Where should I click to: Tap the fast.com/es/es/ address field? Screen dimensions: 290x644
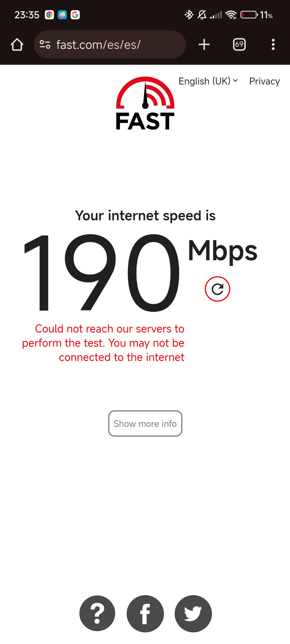[110, 45]
